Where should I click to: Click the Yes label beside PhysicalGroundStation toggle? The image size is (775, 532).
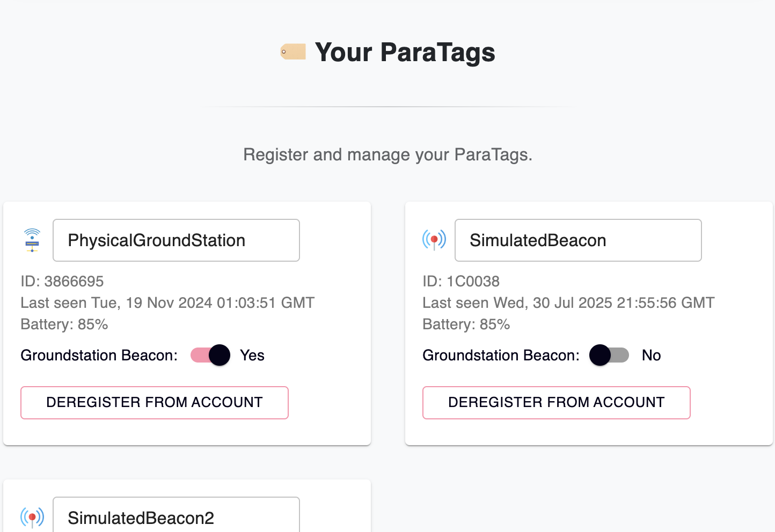[x=252, y=355]
